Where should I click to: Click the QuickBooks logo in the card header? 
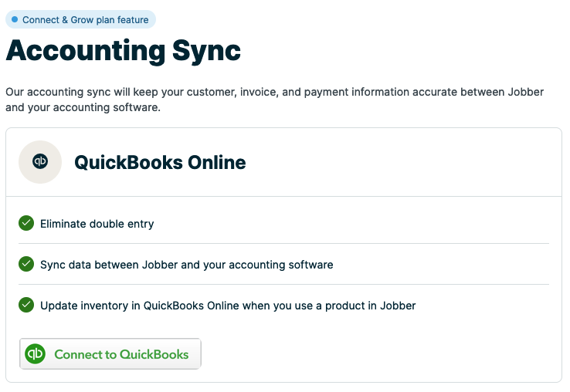(x=40, y=162)
